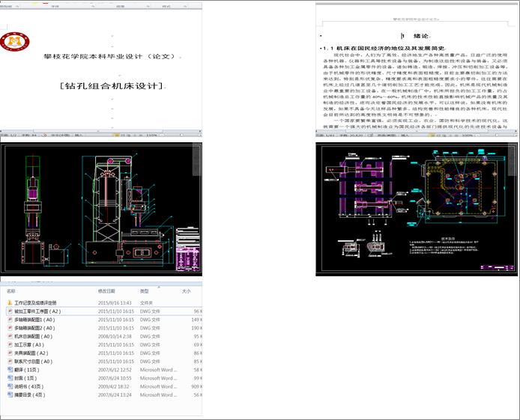
Task: Select file 夹具装配图 (A2)
Action: point(31,353)
